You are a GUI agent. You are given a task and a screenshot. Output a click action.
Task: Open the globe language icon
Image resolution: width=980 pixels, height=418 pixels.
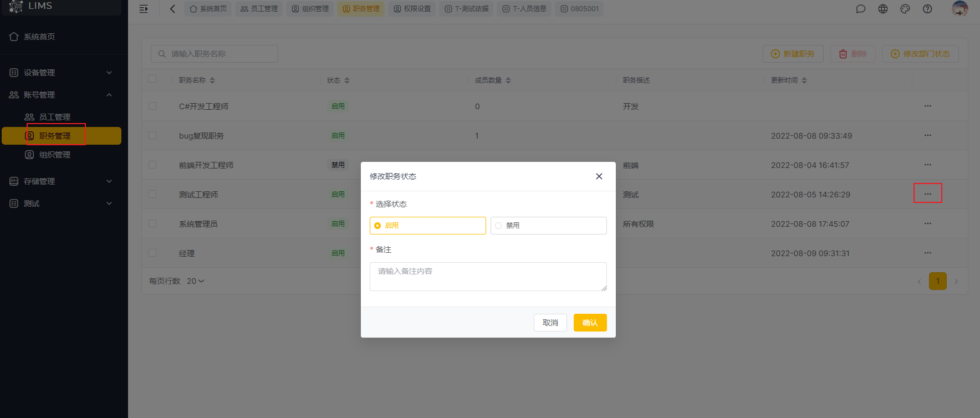[x=883, y=9]
